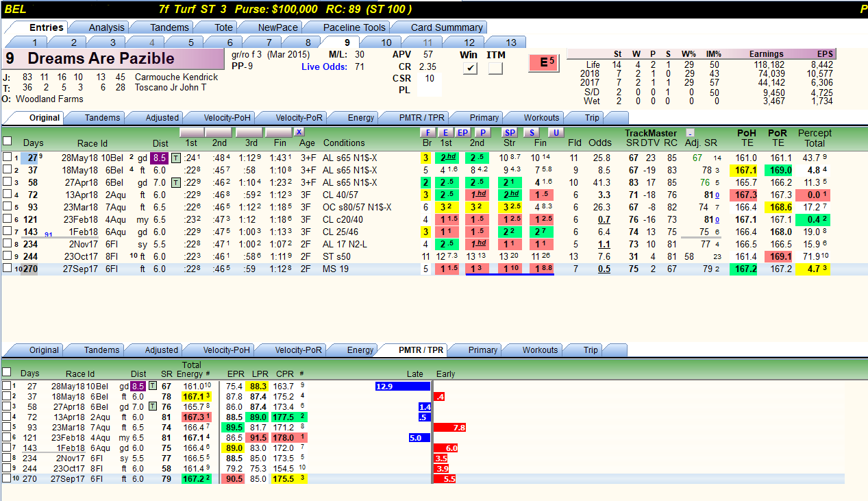
Task: Click the small X button above the Age column
Action: (299, 132)
